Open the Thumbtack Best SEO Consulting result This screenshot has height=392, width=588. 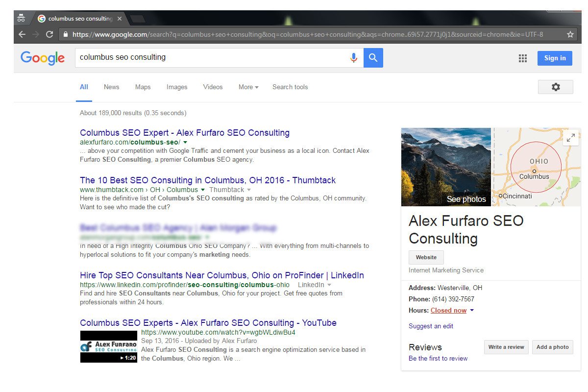[208, 180]
